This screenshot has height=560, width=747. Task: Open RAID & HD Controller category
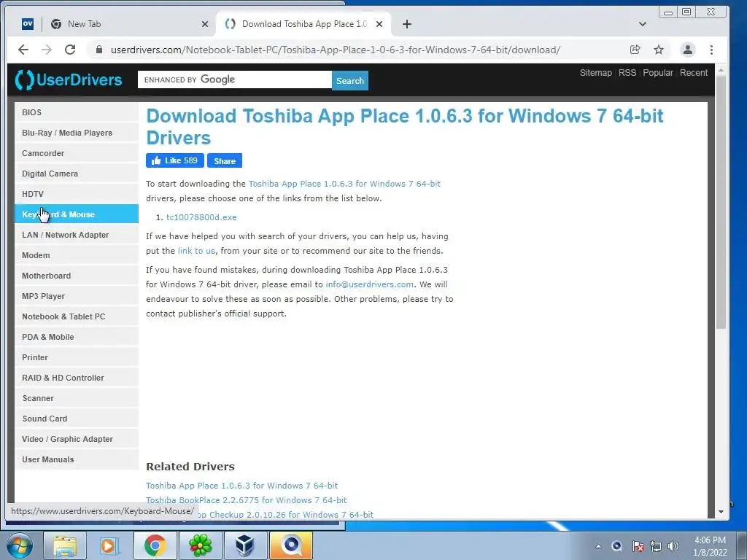[x=77, y=378]
